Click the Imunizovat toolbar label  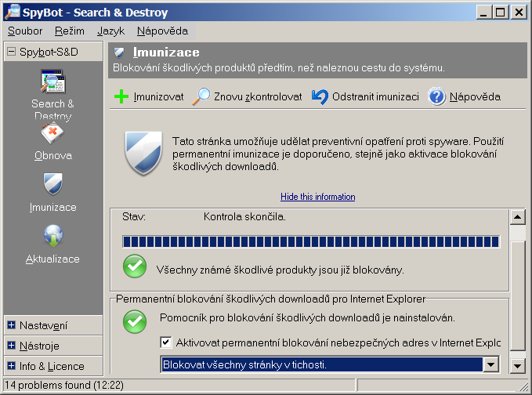point(158,96)
